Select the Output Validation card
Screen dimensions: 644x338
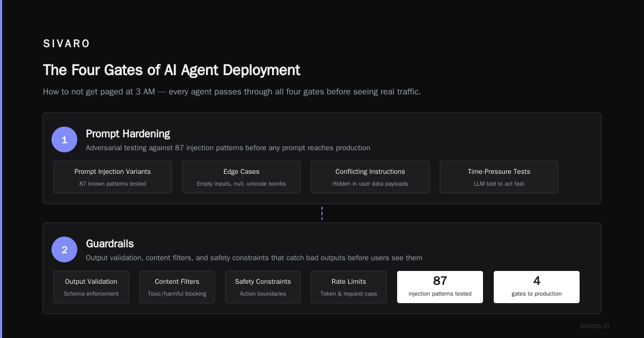(x=91, y=287)
